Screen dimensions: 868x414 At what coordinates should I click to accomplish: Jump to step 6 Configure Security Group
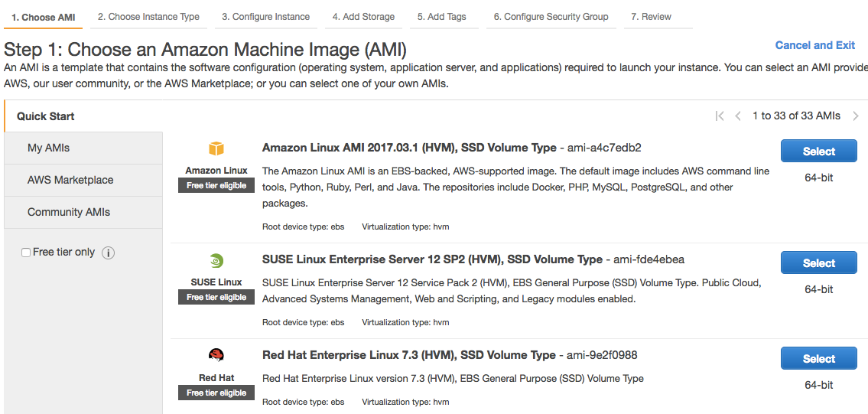click(551, 16)
